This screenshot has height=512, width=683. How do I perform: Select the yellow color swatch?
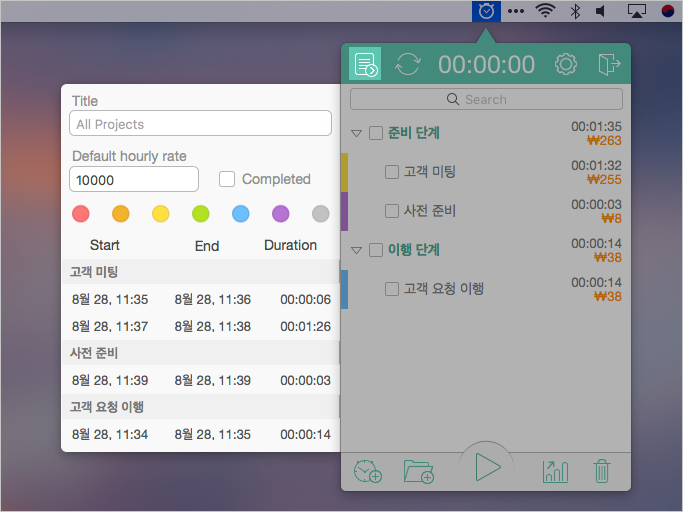click(161, 214)
